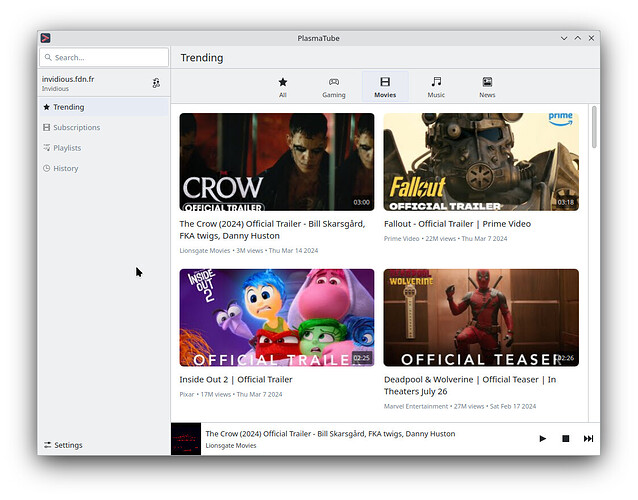Play the current video in mini player
The image size is (638, 500).
click(542, 439)
